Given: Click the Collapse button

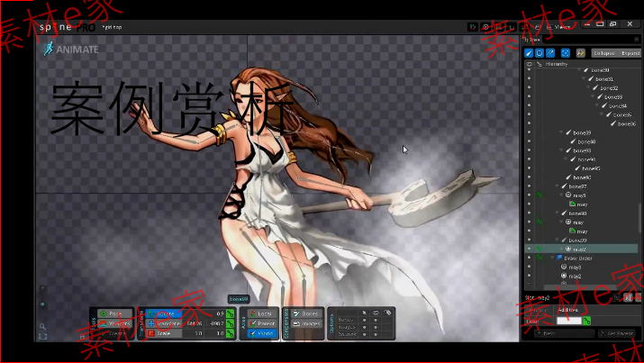Looking at the screenshot, I should [x=603, y=53].
